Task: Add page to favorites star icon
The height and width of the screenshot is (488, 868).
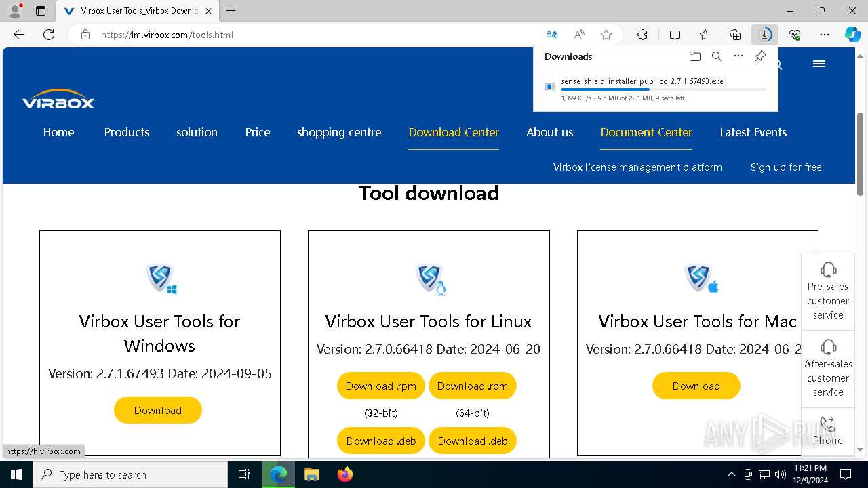Action: 606,35
